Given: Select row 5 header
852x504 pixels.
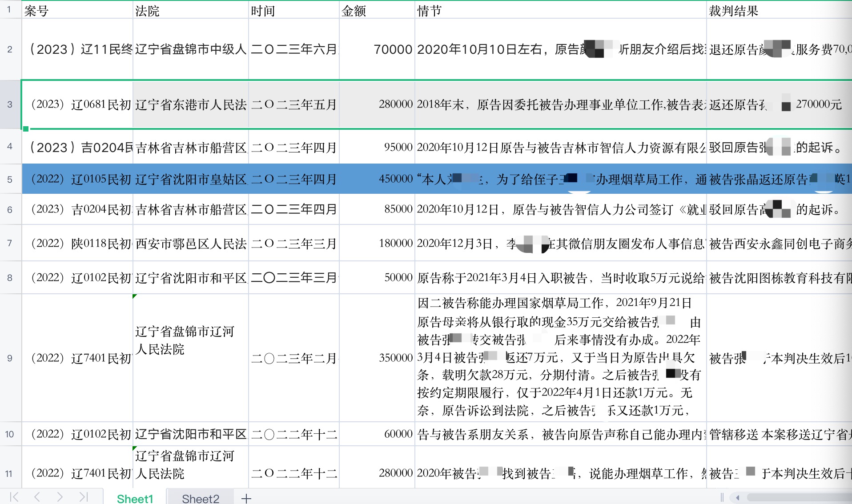Looking at the screenshot, I should click(x=10, y=180).
